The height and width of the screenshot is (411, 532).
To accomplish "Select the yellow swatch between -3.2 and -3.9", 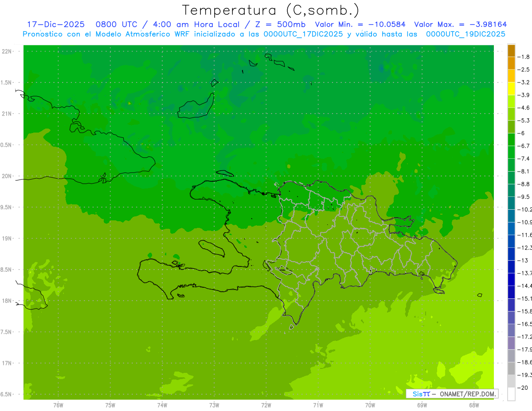I will point(511,89).
